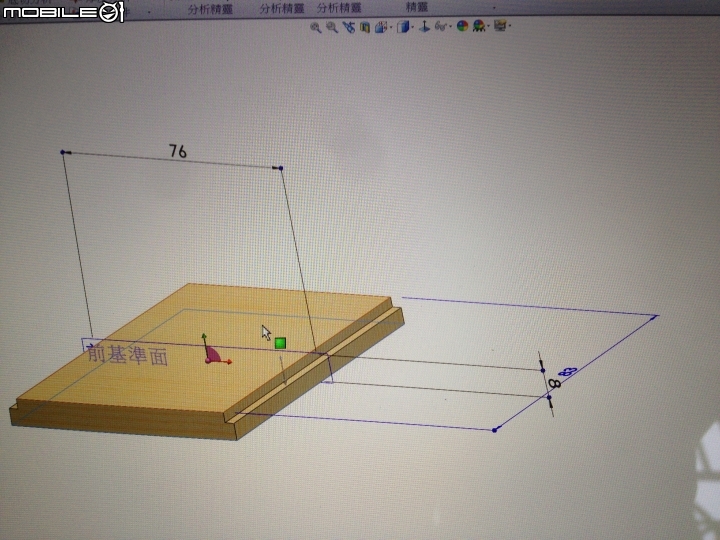The image size is (720, 540).
Task: Select the 前基準面 plane label
Action: (127, 355)
